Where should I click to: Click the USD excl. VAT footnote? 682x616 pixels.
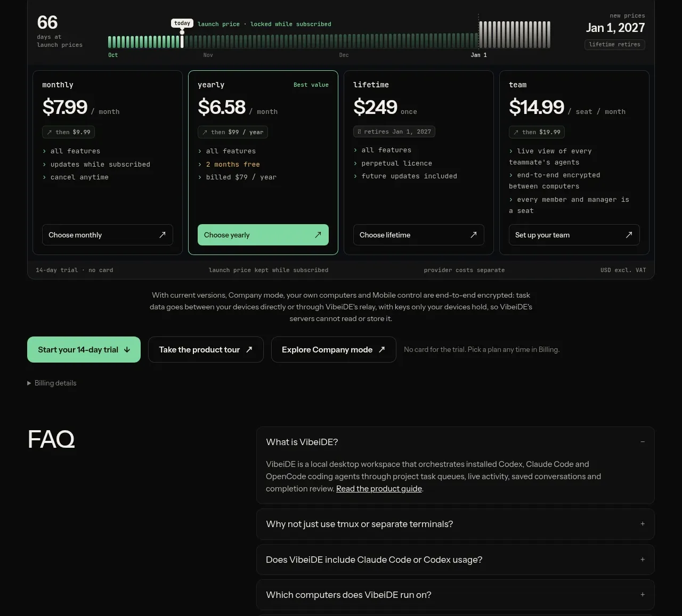point(623,270)
